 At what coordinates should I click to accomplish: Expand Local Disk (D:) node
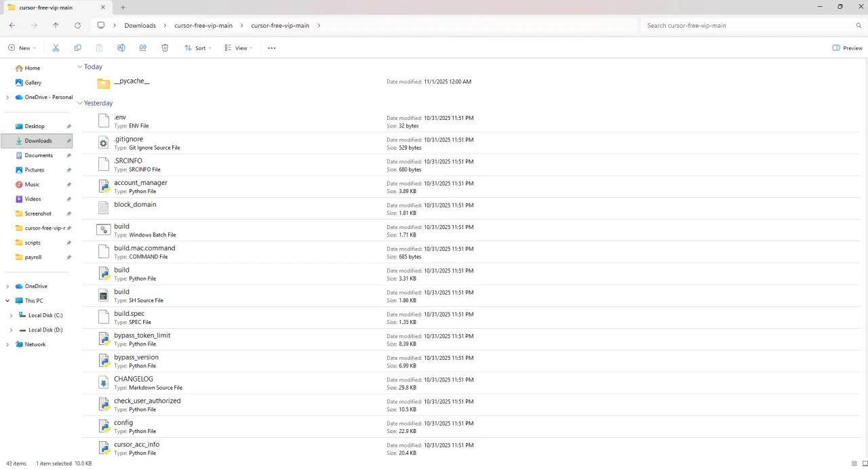12,330
